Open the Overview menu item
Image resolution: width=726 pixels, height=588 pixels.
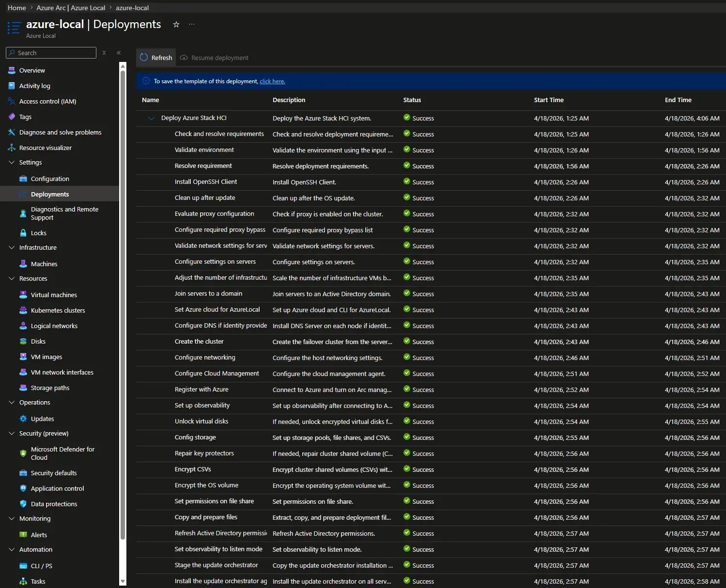pos(32,70)
